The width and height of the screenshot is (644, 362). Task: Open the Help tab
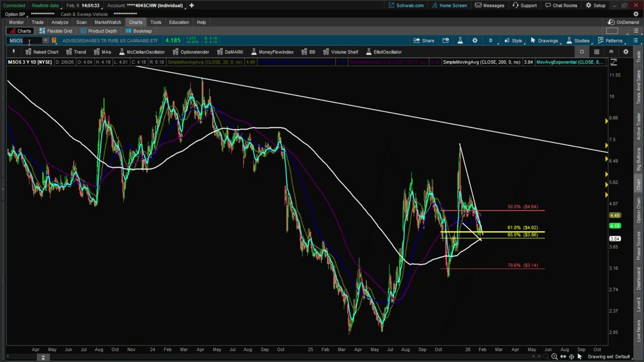click(201, 22)
